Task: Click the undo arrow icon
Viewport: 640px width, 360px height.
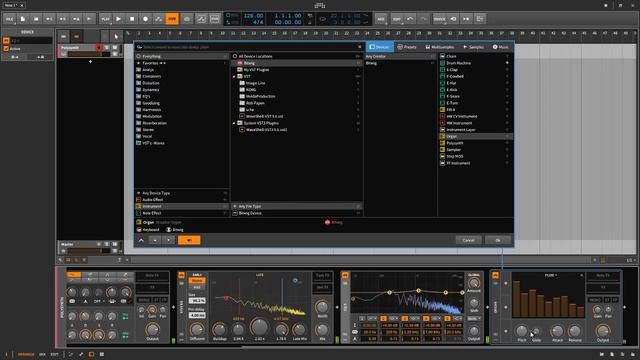Action: [410, 19]
